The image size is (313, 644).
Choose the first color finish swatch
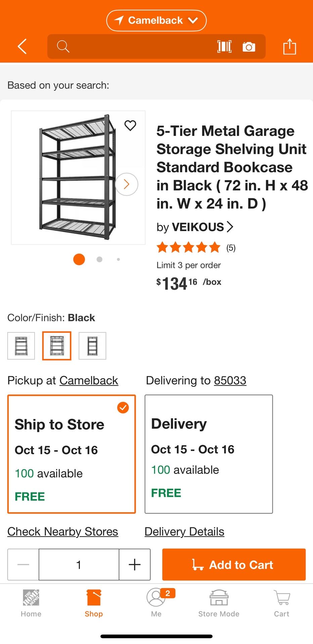[x=21, y=346]
